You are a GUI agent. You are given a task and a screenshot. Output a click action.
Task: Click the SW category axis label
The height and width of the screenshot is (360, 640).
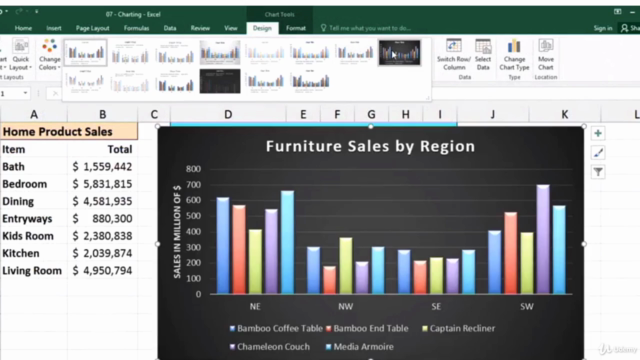(x=527, y=307)
